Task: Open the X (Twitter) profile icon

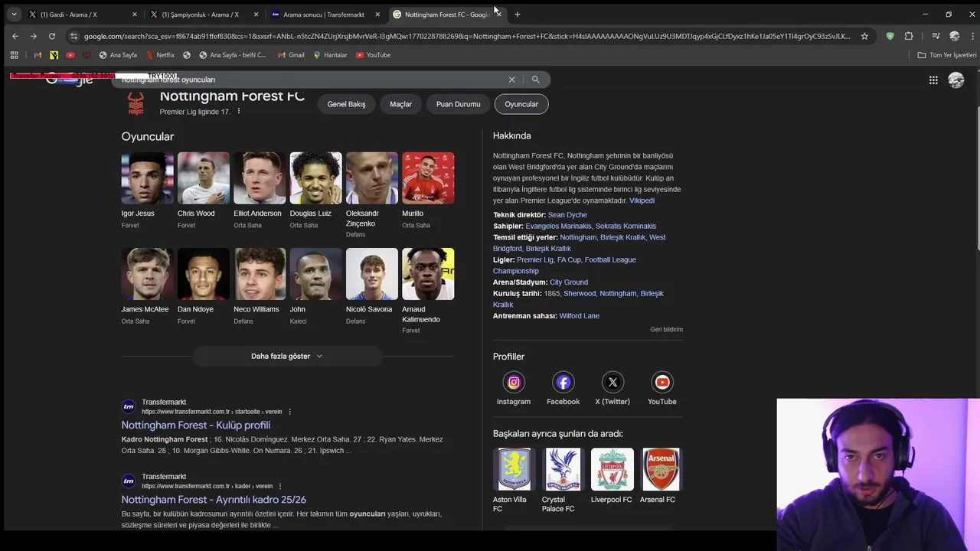Action: tap(612, 382)
